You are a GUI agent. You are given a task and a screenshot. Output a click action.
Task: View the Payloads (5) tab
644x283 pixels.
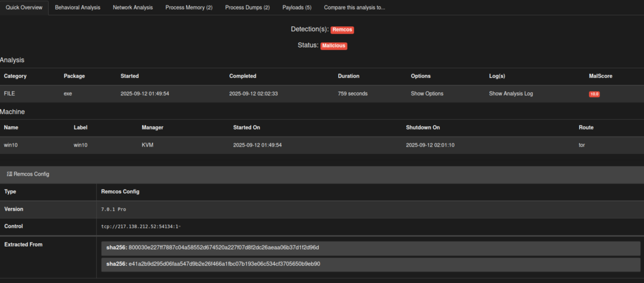tap(297, 8)
